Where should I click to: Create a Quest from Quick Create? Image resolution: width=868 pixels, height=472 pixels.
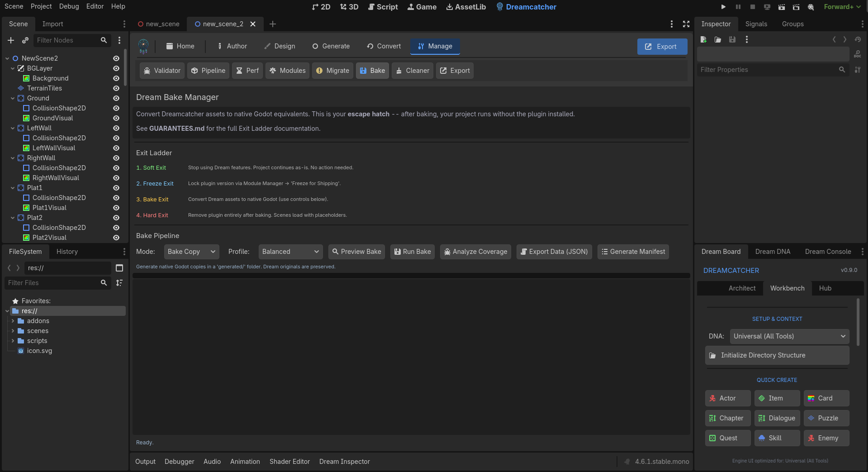click(727, 438)
